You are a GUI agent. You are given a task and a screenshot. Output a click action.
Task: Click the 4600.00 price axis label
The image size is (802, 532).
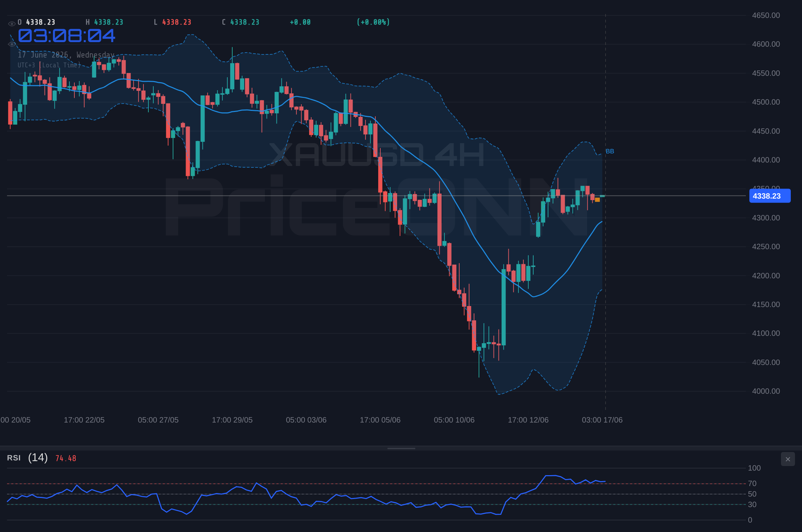tap(766, 44)
